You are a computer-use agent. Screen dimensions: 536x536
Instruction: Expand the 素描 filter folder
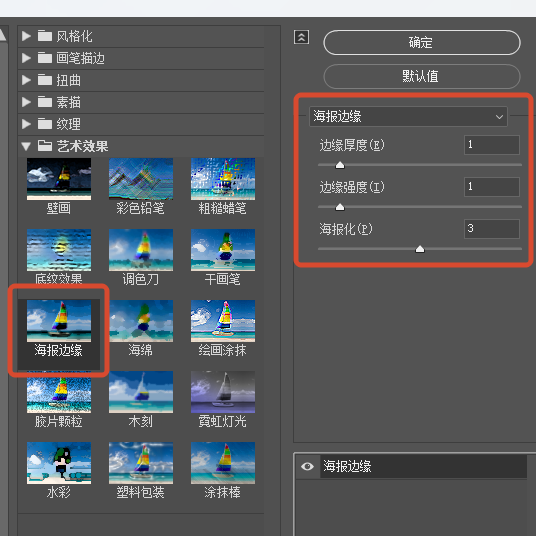26,102
